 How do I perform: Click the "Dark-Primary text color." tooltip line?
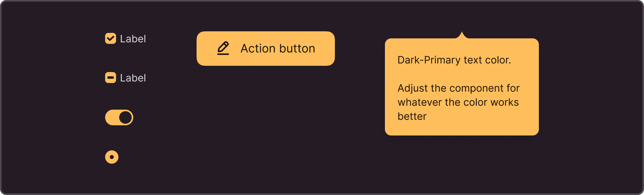tap(454, 60)
